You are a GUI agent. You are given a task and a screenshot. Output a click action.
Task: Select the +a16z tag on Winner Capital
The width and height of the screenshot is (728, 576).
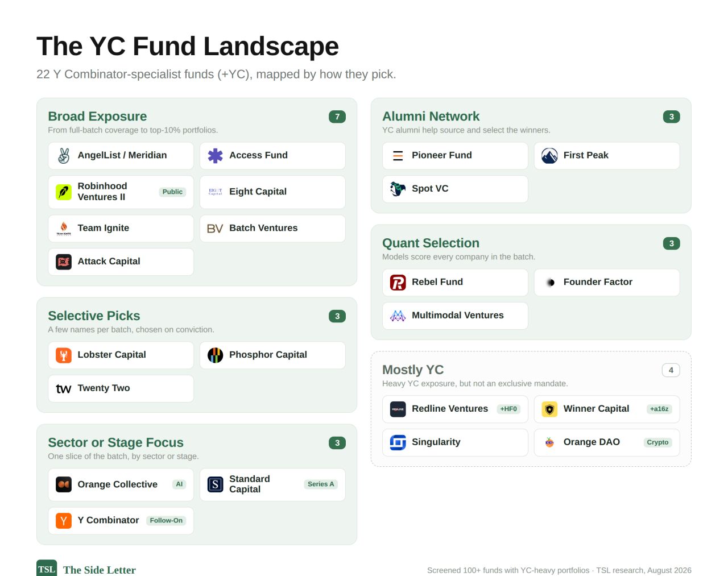(659, 409)
